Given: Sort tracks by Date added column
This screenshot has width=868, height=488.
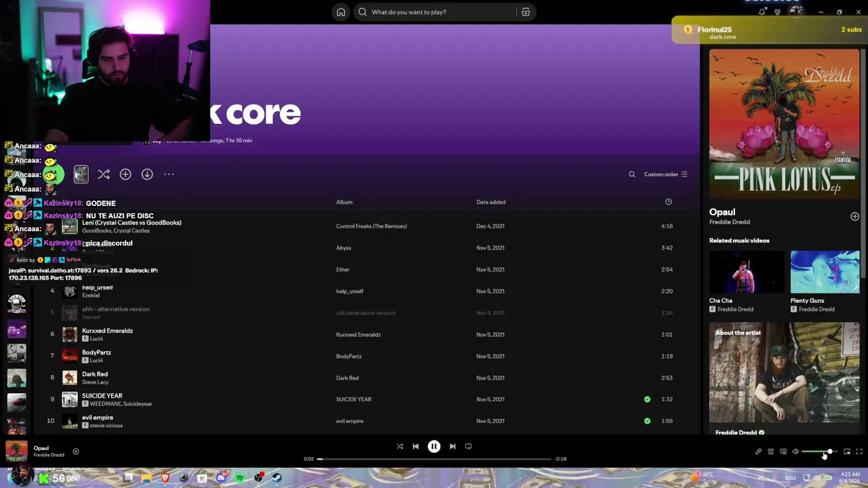Looking at the screenshot, I should pyautogui.click(x=491, y=202).
